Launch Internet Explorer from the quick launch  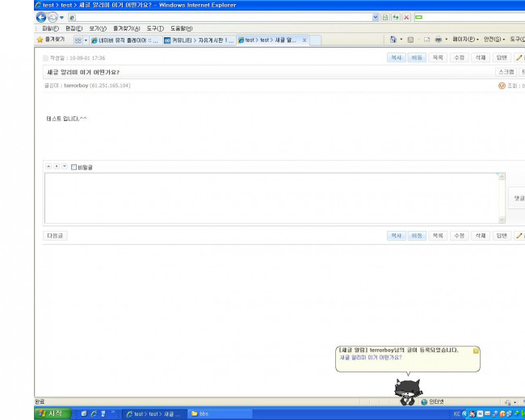(x=94, y=414)
